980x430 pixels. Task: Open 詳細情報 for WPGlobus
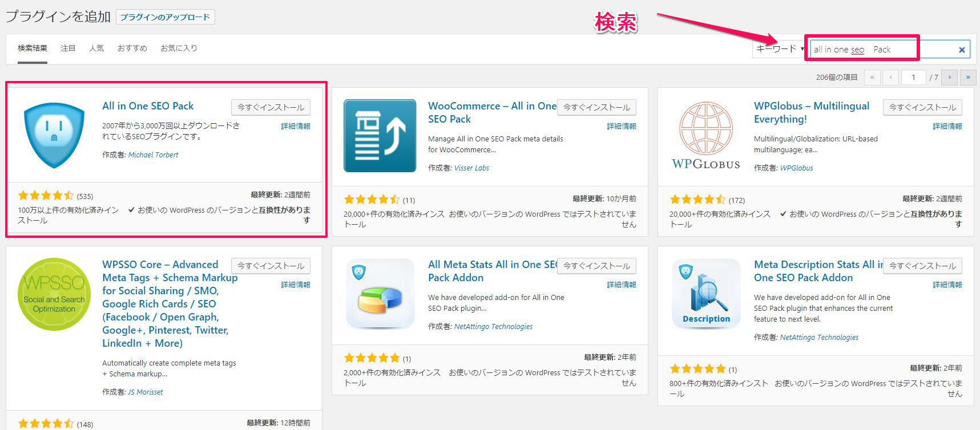tap(947, 126)
